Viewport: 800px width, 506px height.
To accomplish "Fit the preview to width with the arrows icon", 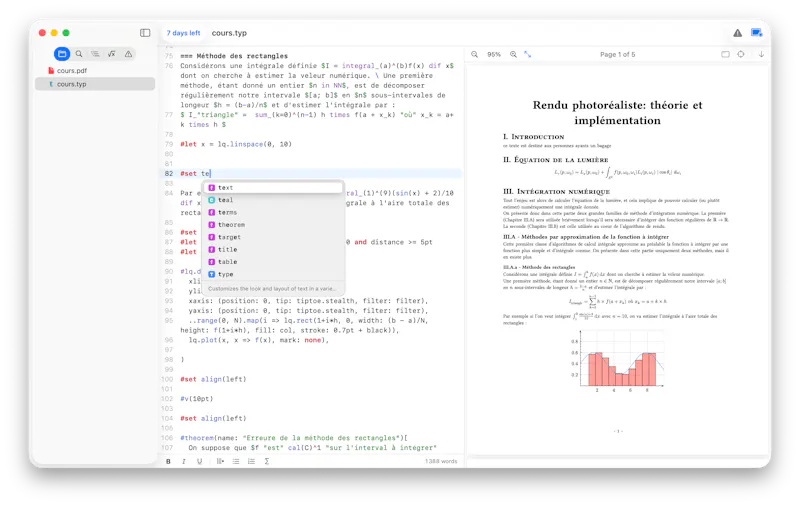I will click(x=528, y=54).
